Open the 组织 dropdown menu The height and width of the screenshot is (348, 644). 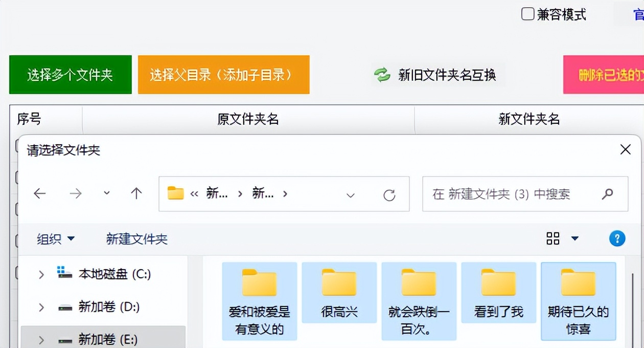point(55,238)
